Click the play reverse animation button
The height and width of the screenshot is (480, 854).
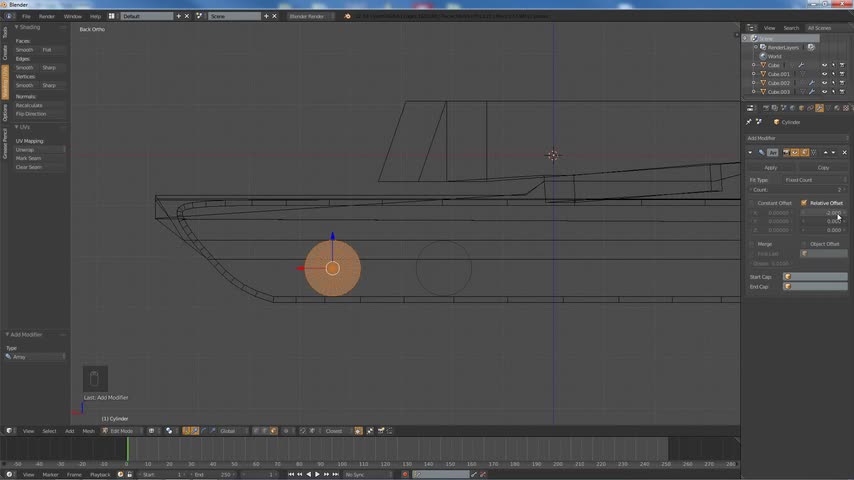pos(309,475)
